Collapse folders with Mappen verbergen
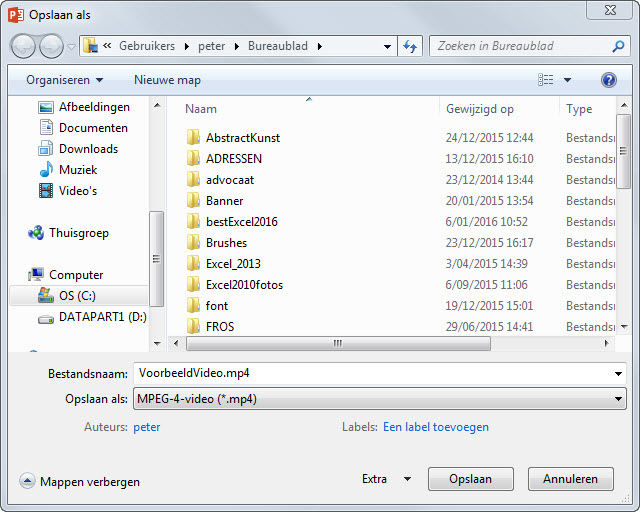 [80, 482]
